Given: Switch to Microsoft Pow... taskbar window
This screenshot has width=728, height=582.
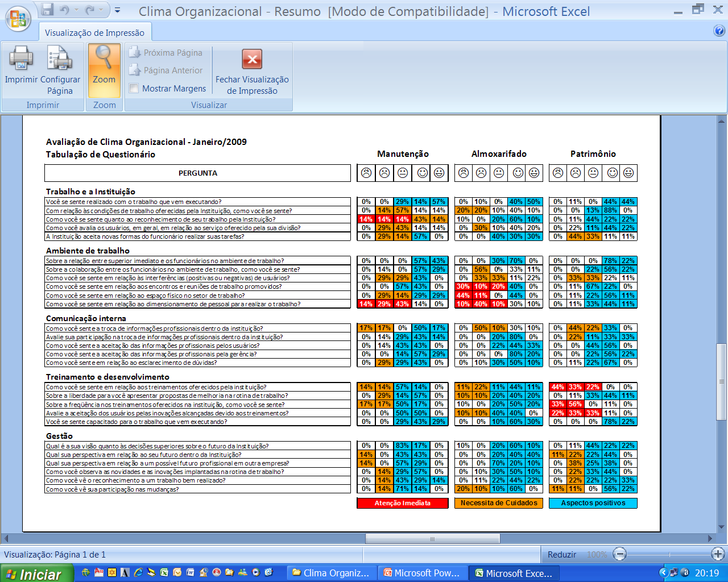Looking at the screenshot, I should coord(423,573).
